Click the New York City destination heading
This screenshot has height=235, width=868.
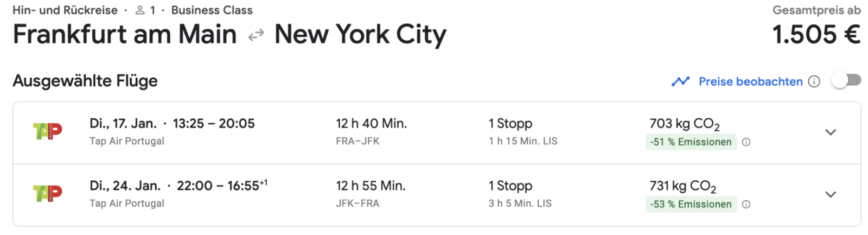point(360,35)
